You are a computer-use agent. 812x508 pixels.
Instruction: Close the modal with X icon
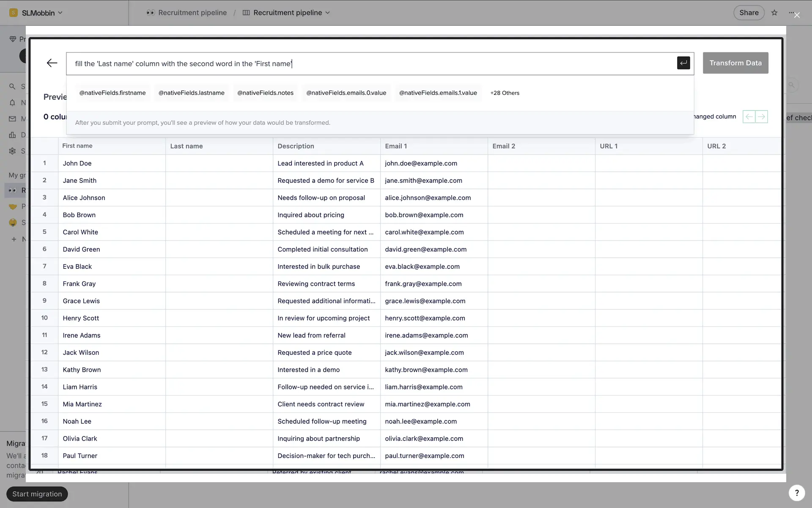tap(797, 15)
